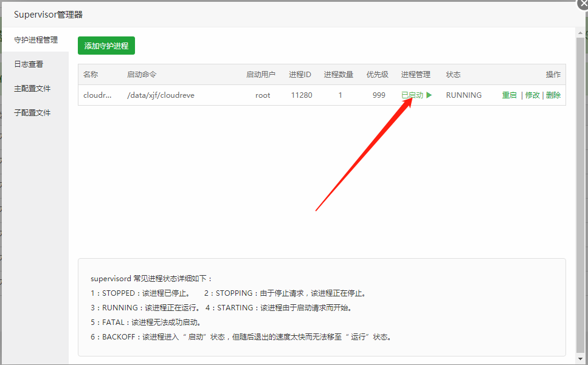Click the 6：BACKOFF status explanation line
This screenshot has width=588, height=365.
coord(242,337)
